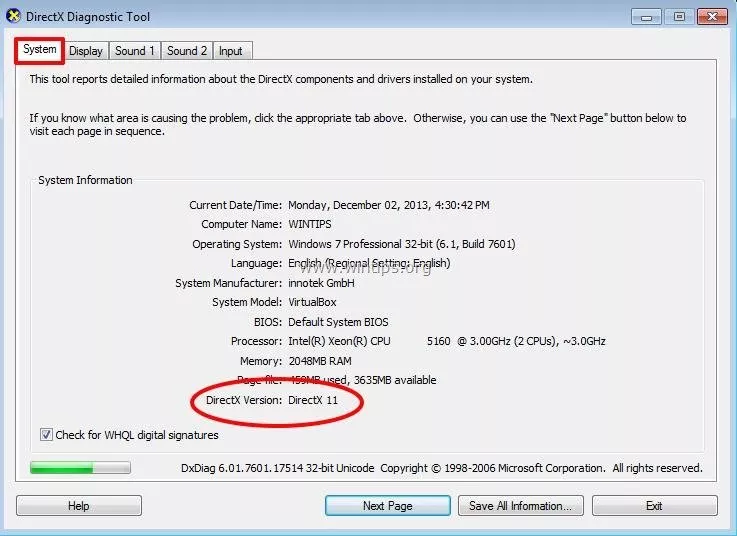Maximize the DirectX Diagnostic Tool window

tap(679, 17)
